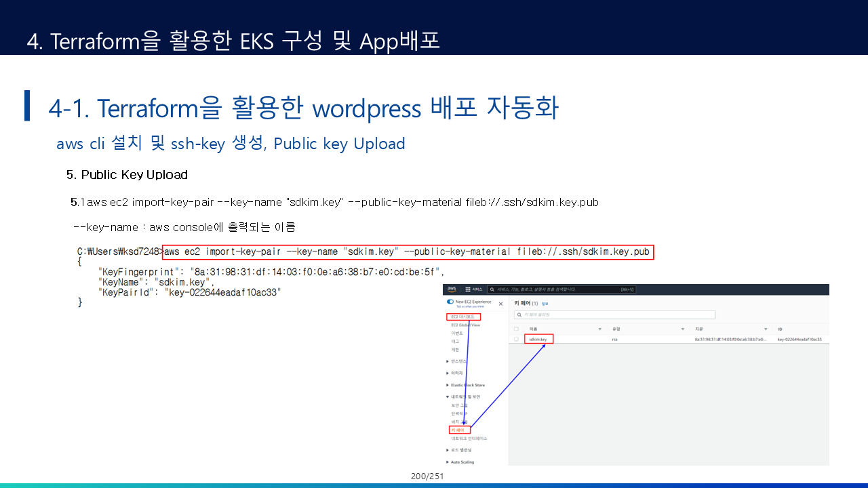Expand the 이미지 sidebar section
868x488 pixels.
click(454, 373)
